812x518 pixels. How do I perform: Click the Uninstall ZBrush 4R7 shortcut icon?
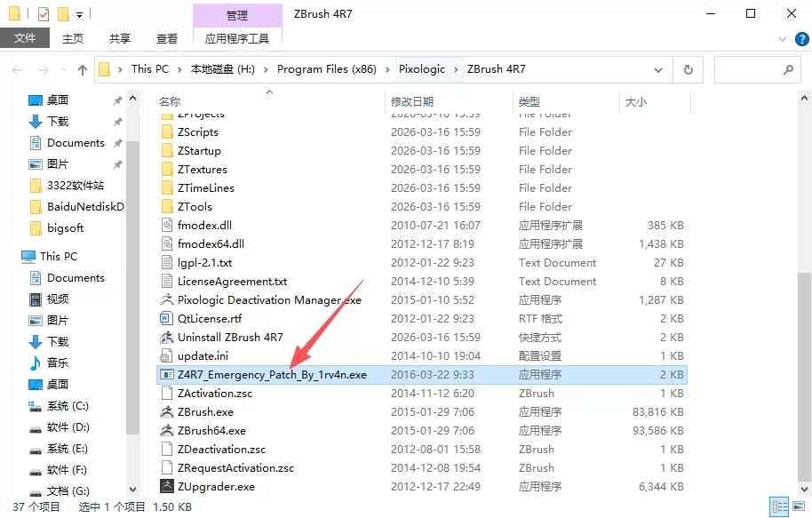(x=167, y=338)
